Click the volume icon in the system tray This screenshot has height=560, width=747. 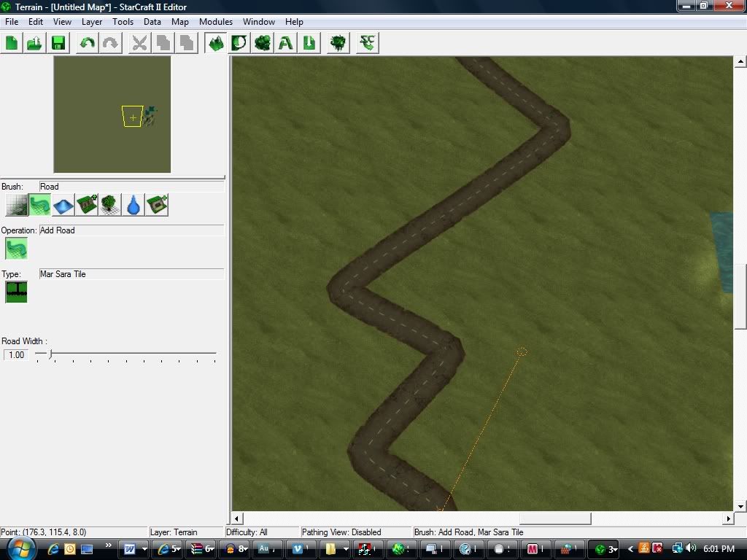pyautogui.click(x=691, y=548)
